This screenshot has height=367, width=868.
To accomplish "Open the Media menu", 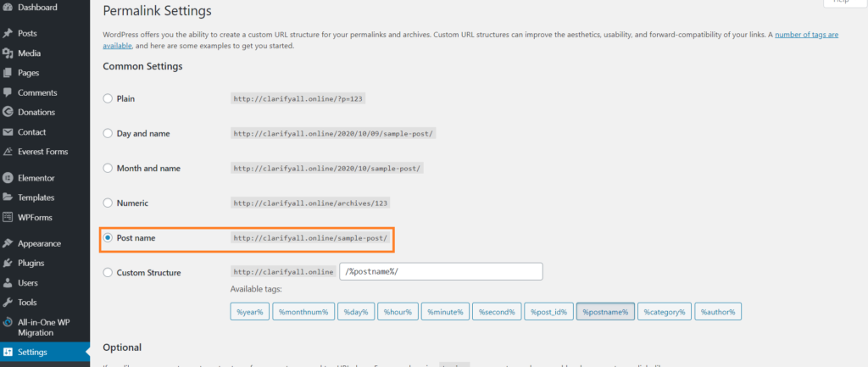I will click(29, 53).
